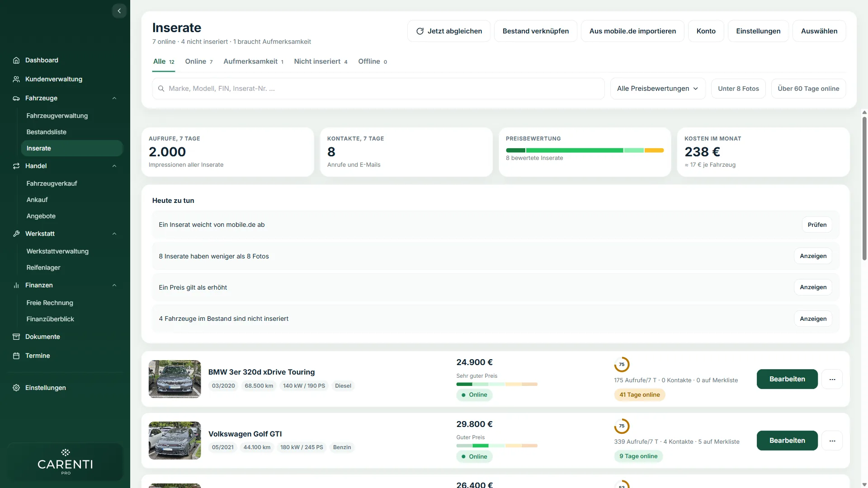Open the three-dot menu for BMW 3er
The height and width of the screenshot is (488, 868).
coord(832,379)
